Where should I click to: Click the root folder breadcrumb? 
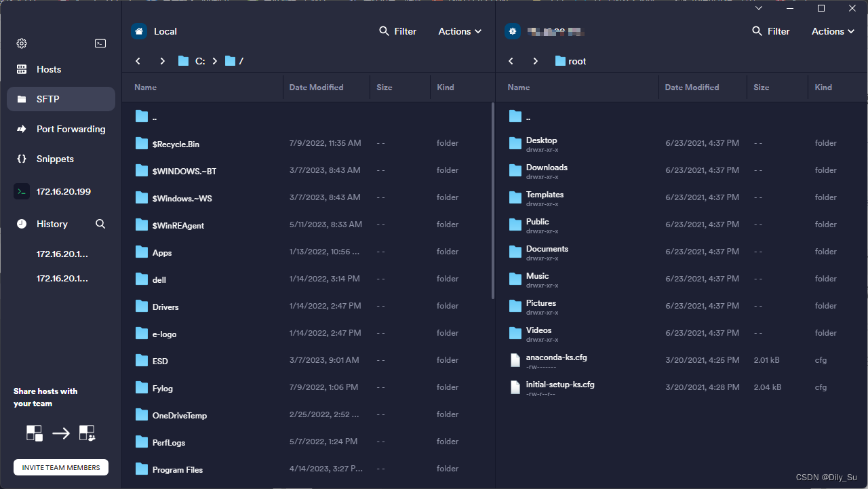570,61
